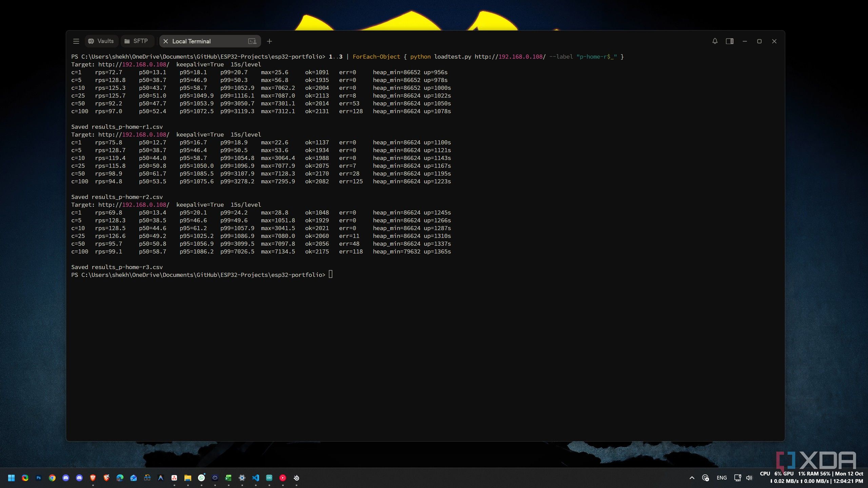Click the value 'p99=7026.5' in the output
This screenshot has width=868, height=488.
coord(237,251)
